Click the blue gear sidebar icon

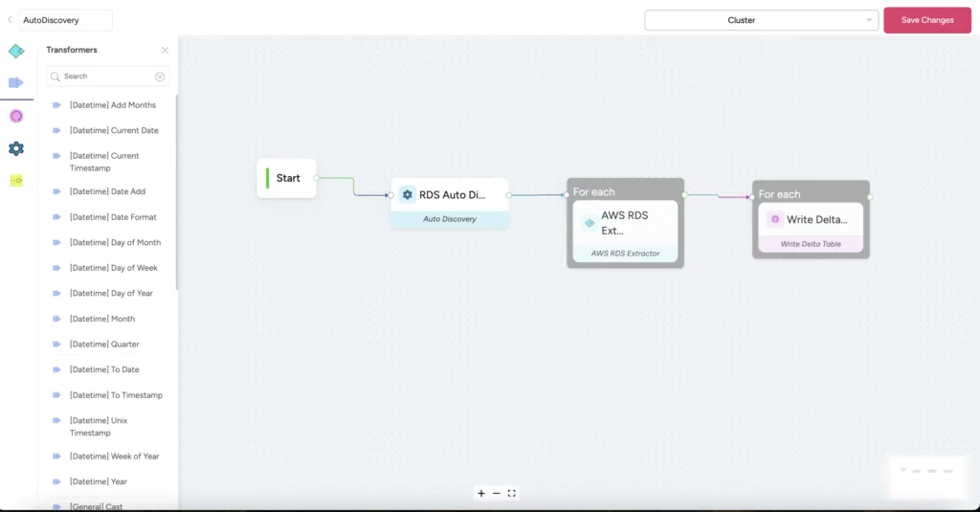(x=16, y=148)
